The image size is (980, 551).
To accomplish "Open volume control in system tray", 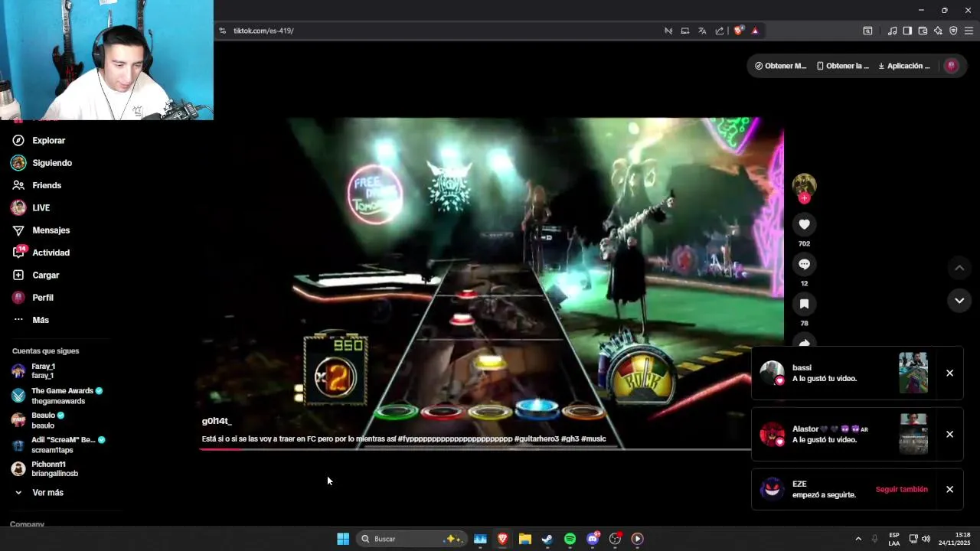I will 926,539.
